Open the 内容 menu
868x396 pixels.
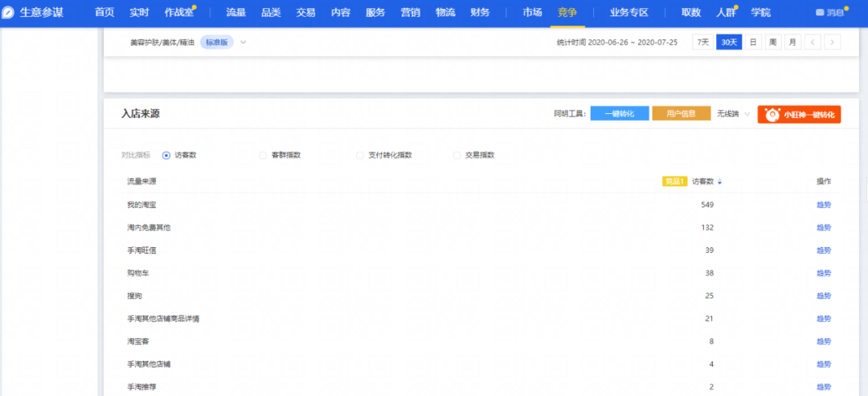coord(341,13)
